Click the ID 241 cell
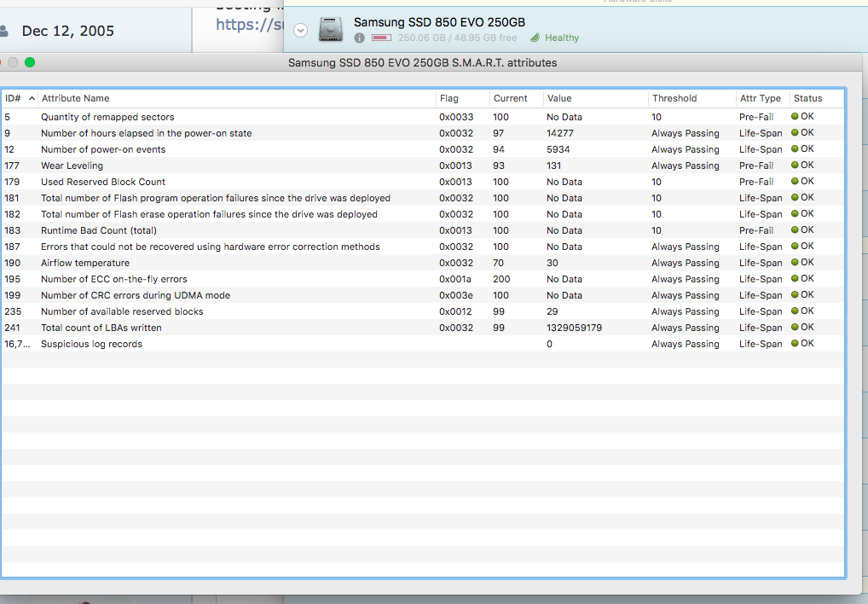The height and width of the screenshot is (604, 868). pyautogui.click(x=12, y=328)
